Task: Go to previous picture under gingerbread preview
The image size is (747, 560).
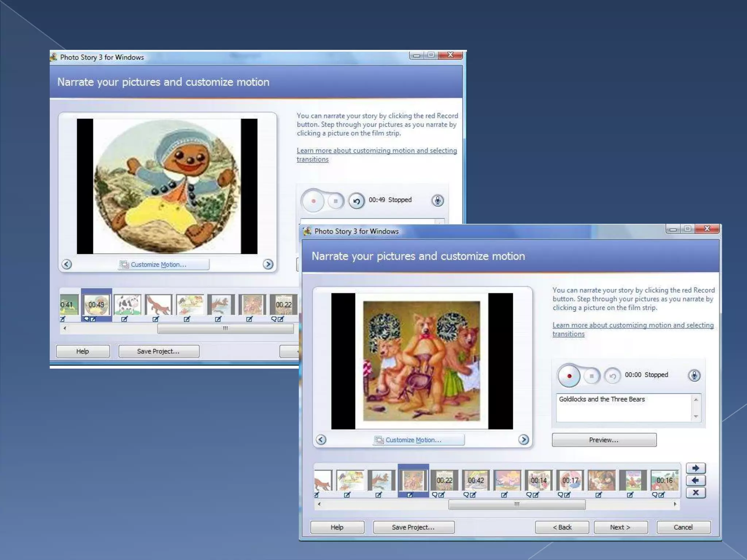Action: coord(67,264)
